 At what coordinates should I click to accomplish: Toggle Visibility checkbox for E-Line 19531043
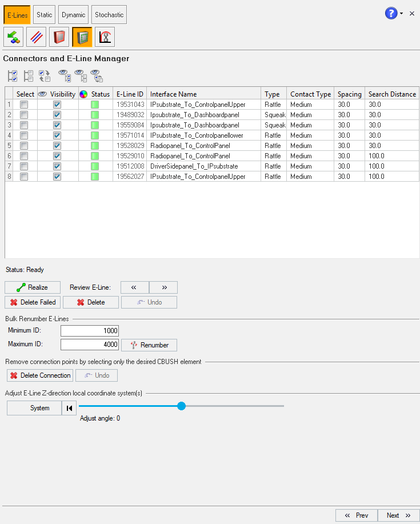[x=57, y=105]
